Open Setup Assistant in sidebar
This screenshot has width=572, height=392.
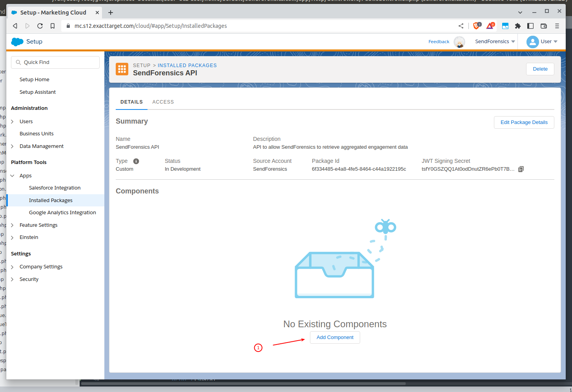(38, 92)
